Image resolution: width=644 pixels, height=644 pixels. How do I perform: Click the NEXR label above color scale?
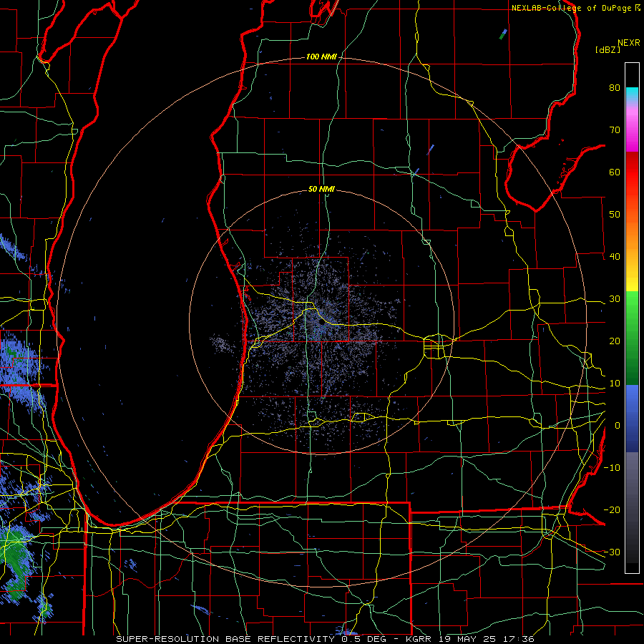coord(628,43)
